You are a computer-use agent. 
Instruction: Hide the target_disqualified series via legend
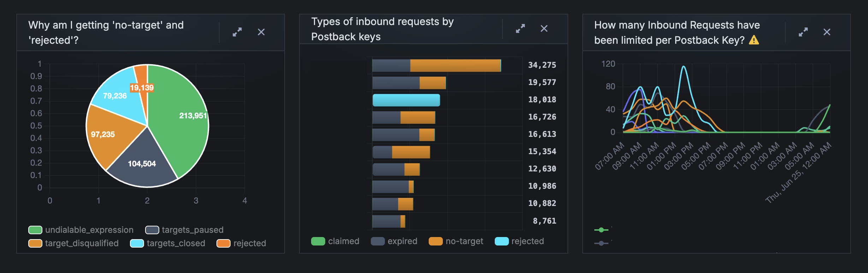click(73, 243)
